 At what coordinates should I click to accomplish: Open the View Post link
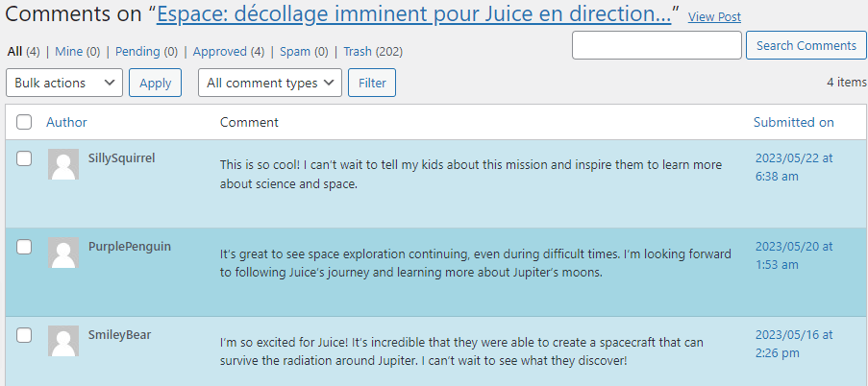(x=714, y=17)
